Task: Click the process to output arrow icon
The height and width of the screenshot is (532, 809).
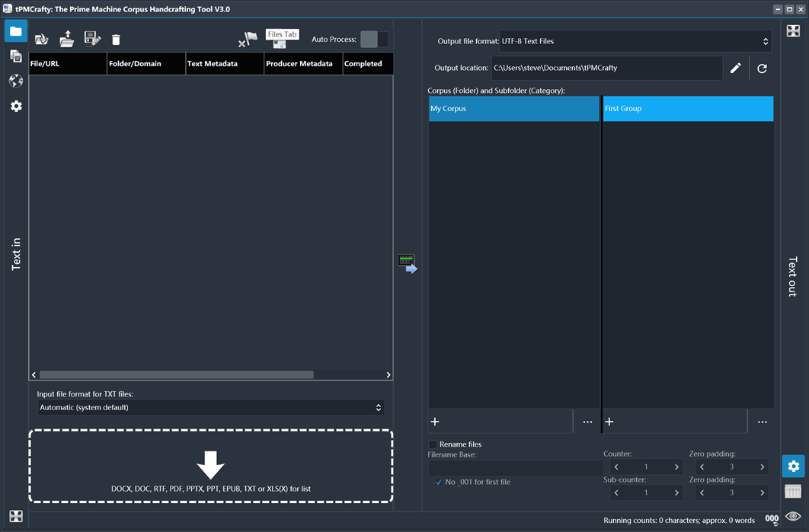Action: pos(408,263)
